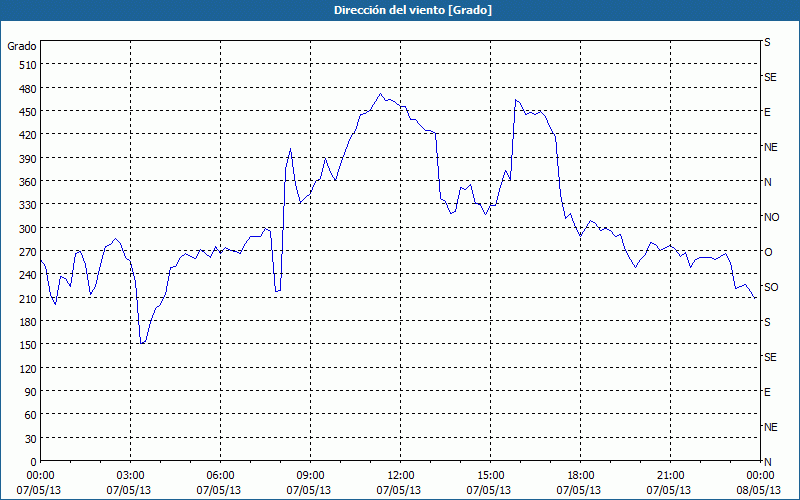Click the 120 y-axis label
800x500 pixels.
tap(29, 368)
